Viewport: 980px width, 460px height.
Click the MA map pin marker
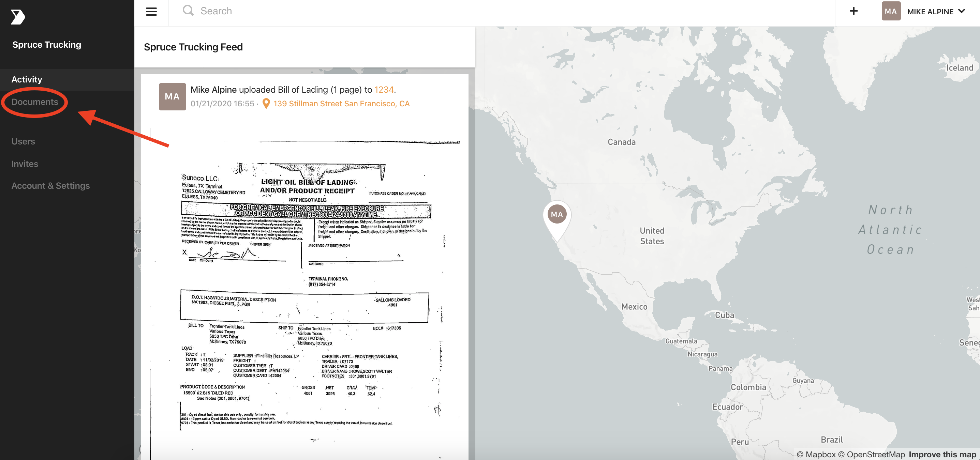click(556, 220)
